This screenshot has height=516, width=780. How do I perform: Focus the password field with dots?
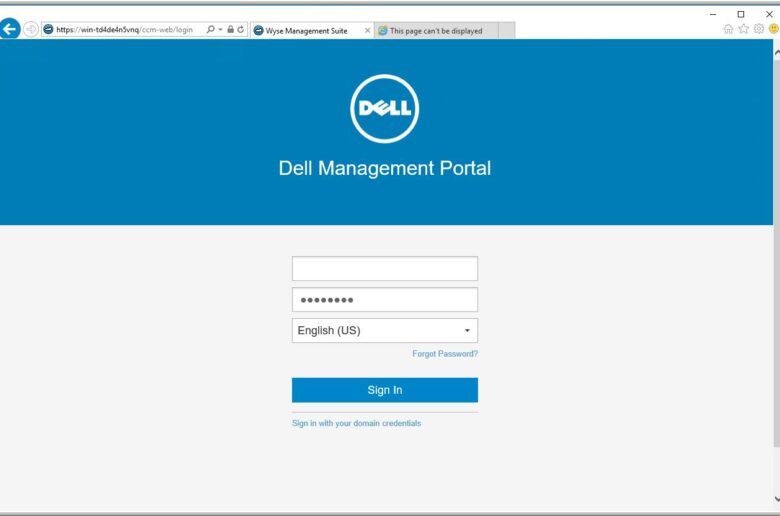(385, 300)
